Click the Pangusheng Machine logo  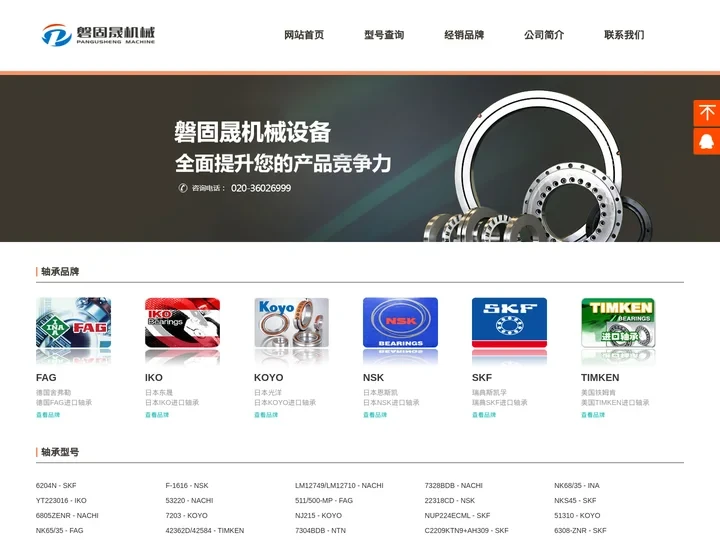98,35
